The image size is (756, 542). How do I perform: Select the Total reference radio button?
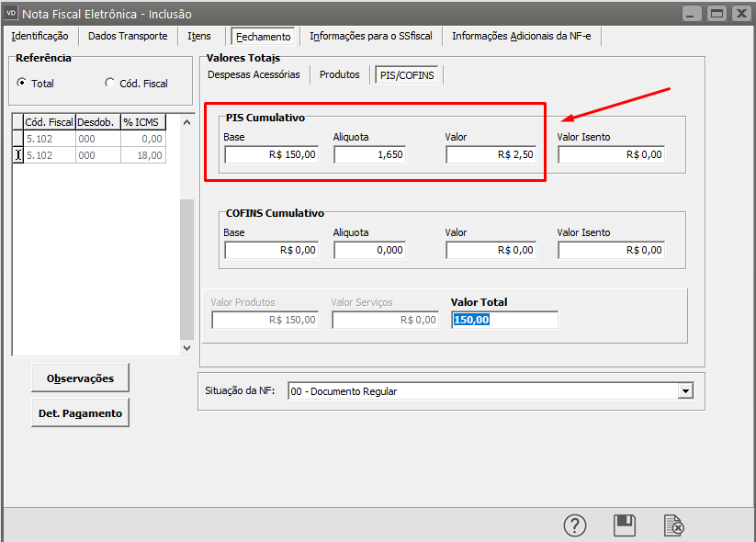point(22,84)
